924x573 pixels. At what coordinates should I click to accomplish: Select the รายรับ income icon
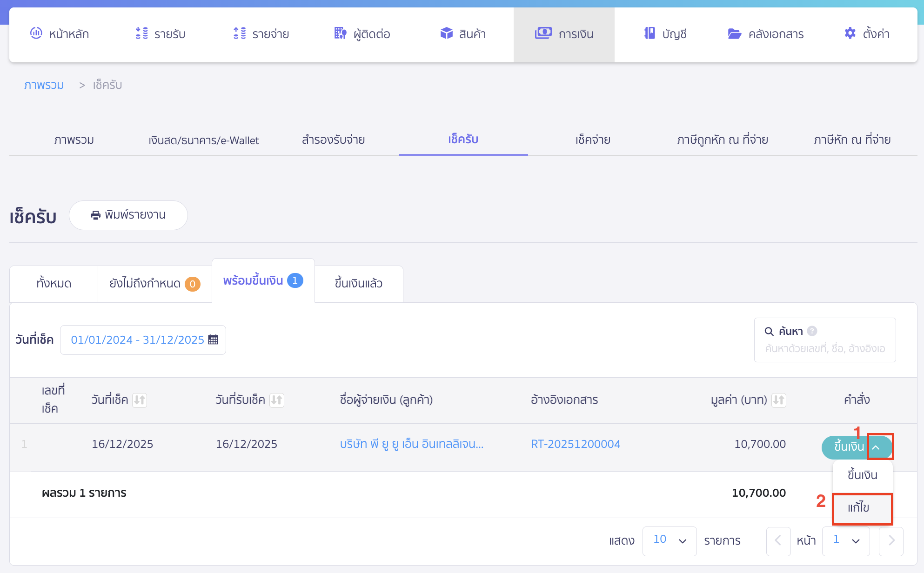tap(141, 33)
